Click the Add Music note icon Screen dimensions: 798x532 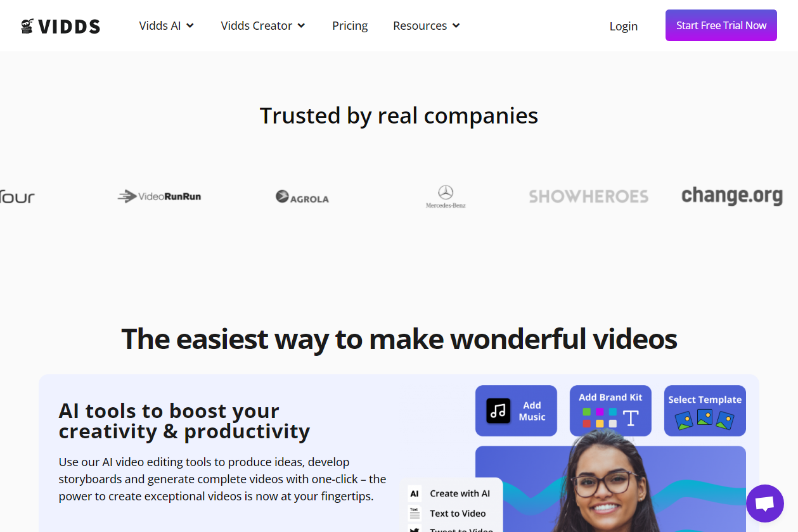pyautogui.click(x=498, y=411)
